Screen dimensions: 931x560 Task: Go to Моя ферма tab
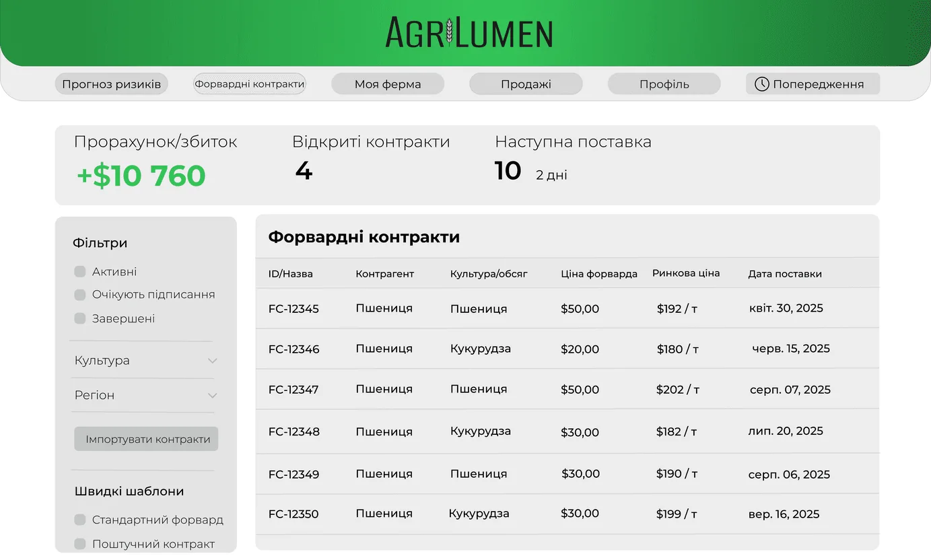point(388,84)
